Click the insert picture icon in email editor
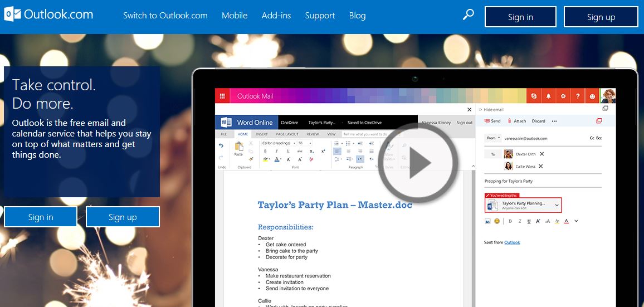 (x=487, y=221)
